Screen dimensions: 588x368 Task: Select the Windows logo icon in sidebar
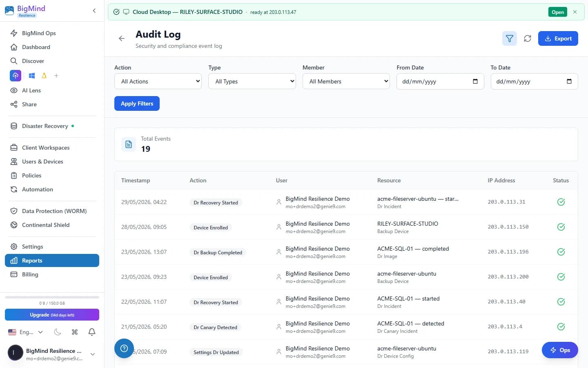click(x=32, y=76)
